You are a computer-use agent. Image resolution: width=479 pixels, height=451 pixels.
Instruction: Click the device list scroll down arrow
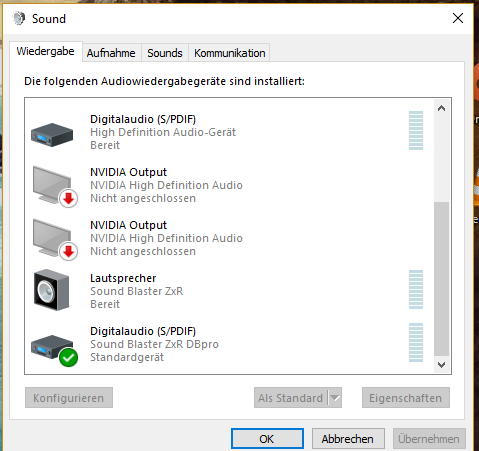tap(442, 365)
